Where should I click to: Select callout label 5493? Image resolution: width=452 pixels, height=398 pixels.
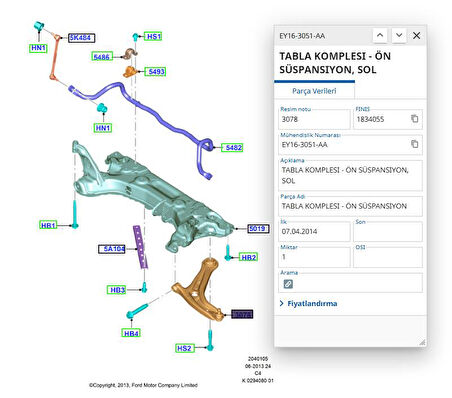pyautogui.click(x=155, y=71)
